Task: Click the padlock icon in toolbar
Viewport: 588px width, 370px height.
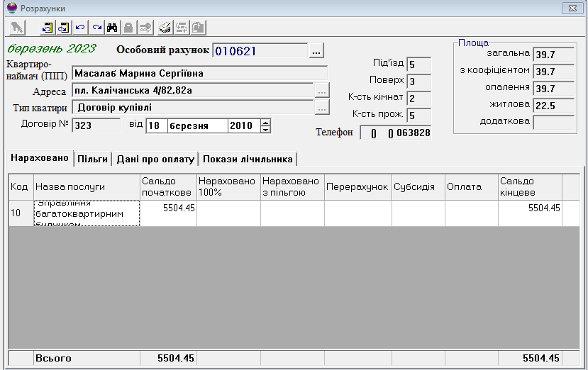Action: [128, 28]
